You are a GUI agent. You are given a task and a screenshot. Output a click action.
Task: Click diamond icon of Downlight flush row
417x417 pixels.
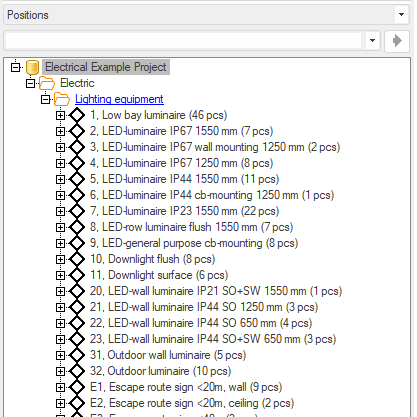tap(77, 259)
